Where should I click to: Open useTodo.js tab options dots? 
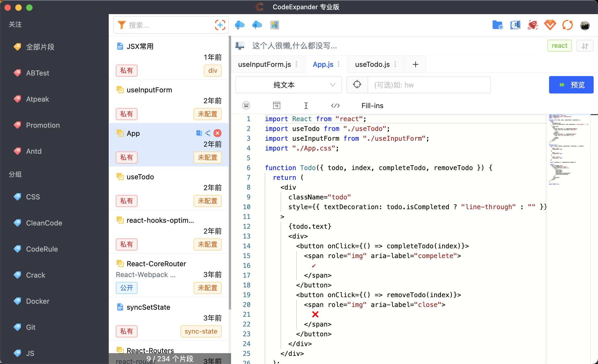click(x=395, y=64)
